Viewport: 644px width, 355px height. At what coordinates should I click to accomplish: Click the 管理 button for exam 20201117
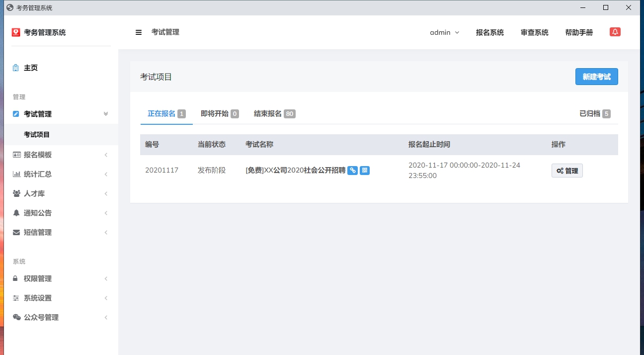(x=567, y=170)
